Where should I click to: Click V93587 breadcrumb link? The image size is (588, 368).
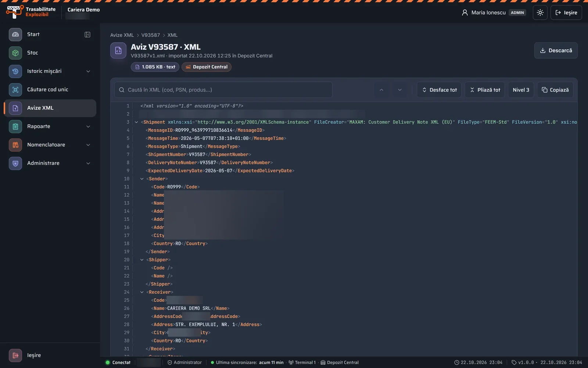tap(151, 35)
